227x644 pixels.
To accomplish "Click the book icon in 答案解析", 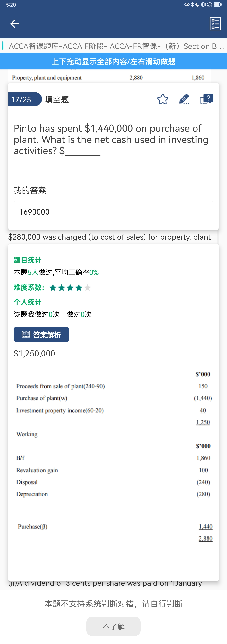I will (x=26, y=334).
